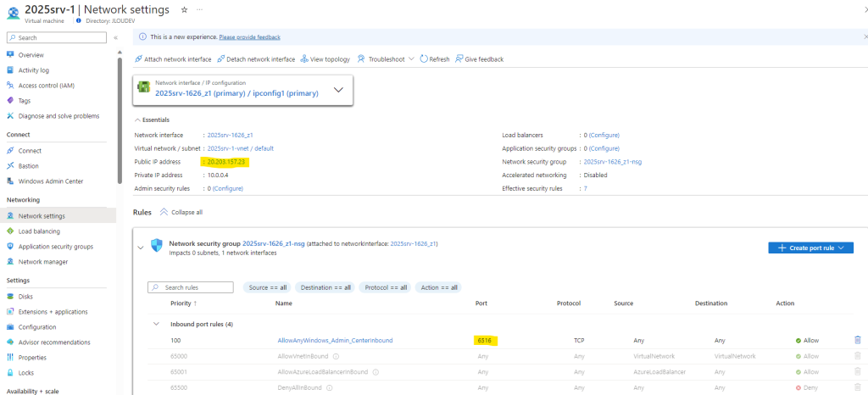Click Configure next to Load balancers
This screenshot has width=868, height=395.
click(x=604, y=135)
